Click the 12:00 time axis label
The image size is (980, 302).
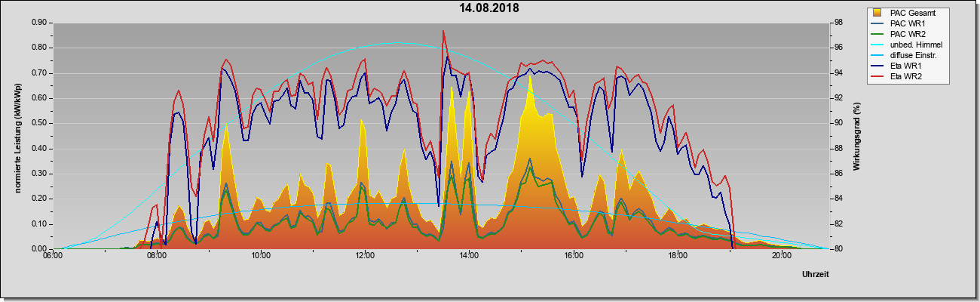click(365, 255)
